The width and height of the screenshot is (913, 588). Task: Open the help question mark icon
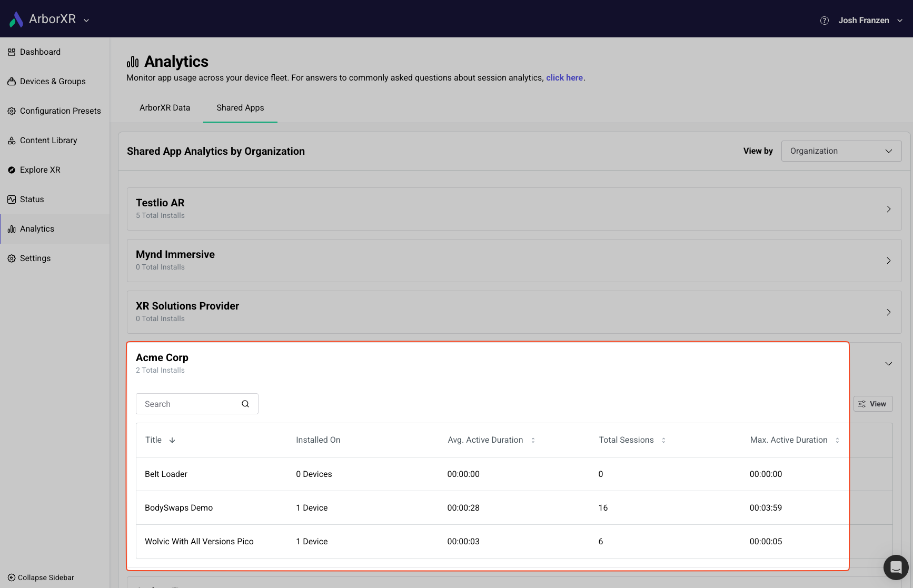coord(825,21)
